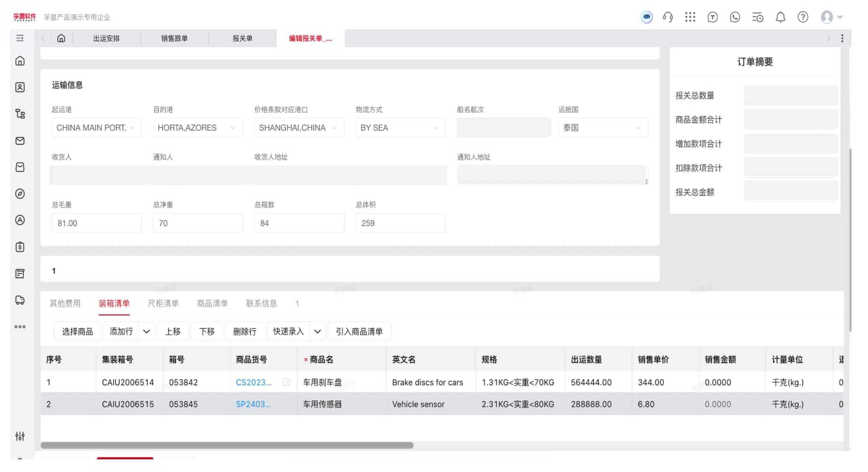This screenshot has width=868, height=472.
Task: Click the help question mark icon
Action: pos(803,17)
